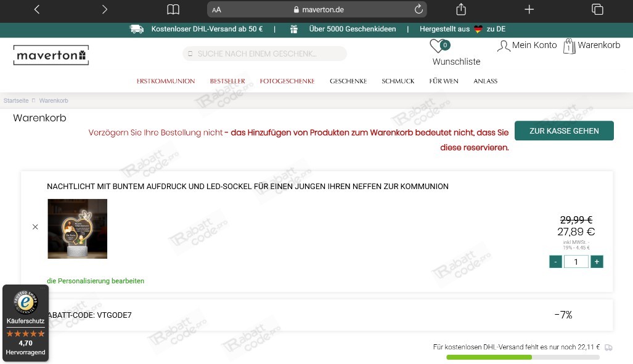Click the Warenkorb page heading

(39, 118)
